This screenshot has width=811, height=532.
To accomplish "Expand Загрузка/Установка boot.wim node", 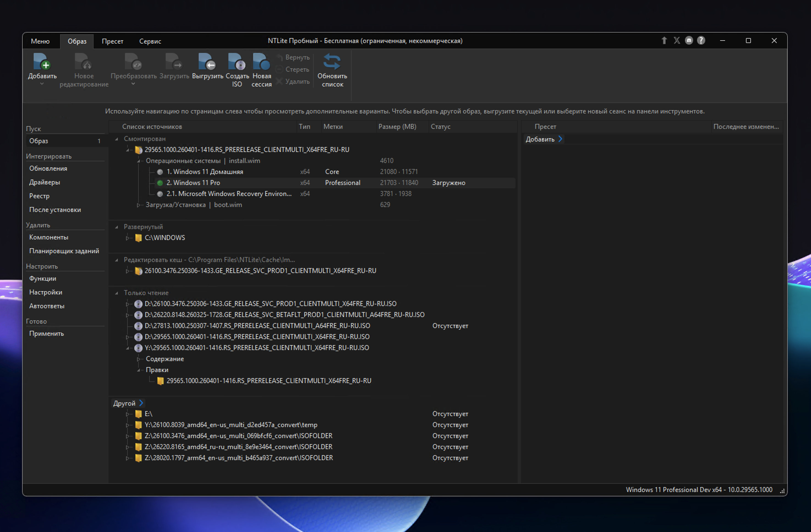I will [138, 205].
